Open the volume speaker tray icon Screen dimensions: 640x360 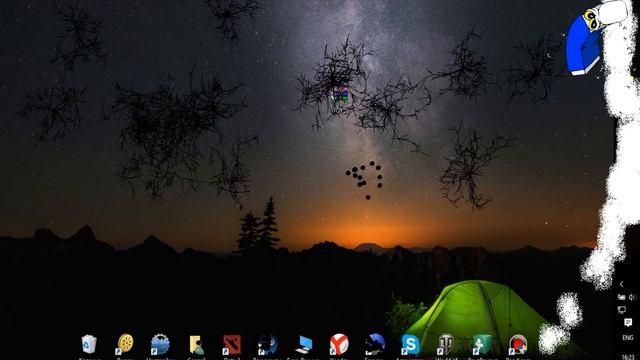click(632, 297)
